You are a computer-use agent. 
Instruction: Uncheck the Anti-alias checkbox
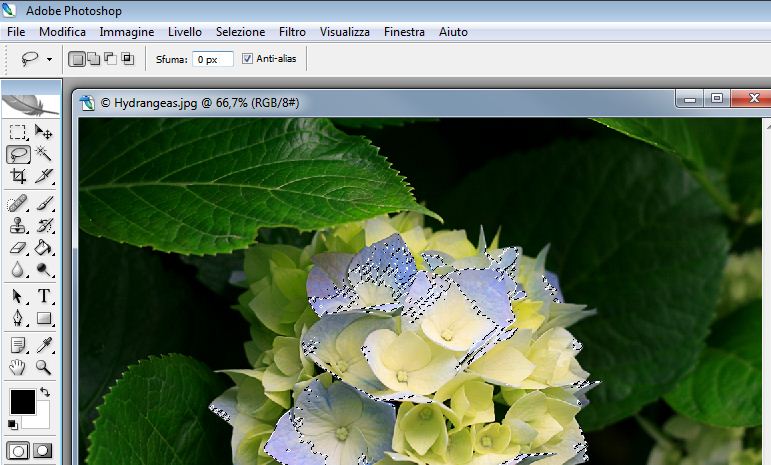(x=247, y=58)
